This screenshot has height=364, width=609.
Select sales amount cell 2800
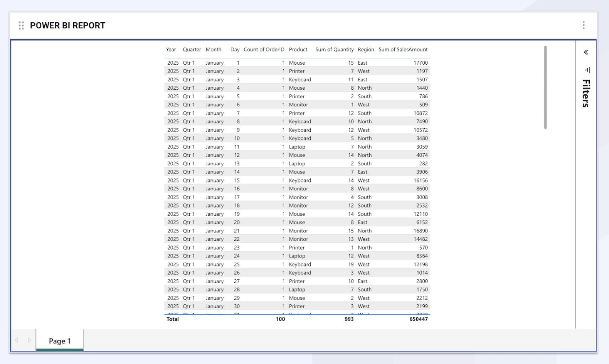pyautogui.click(x=422, y=282)
